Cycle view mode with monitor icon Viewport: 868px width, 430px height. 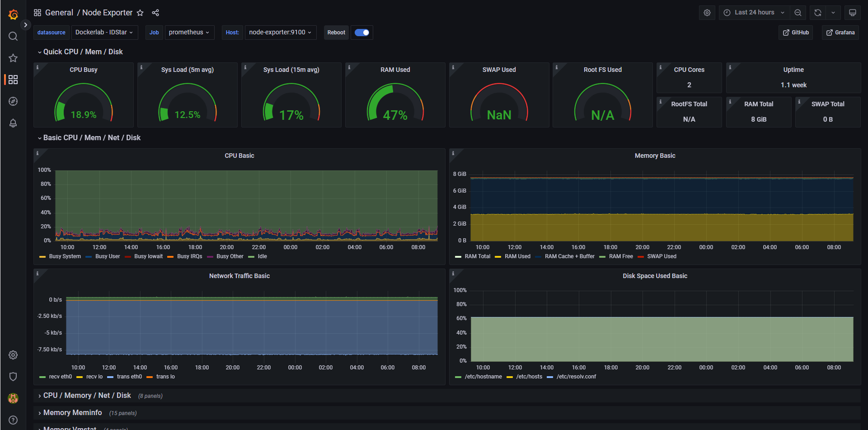coord(853,13)
